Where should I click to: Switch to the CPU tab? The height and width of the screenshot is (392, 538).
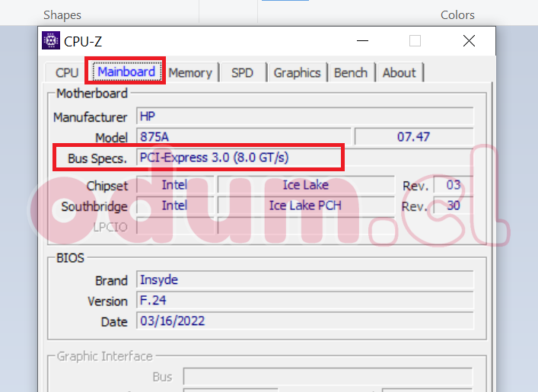(x=67, y=73)
